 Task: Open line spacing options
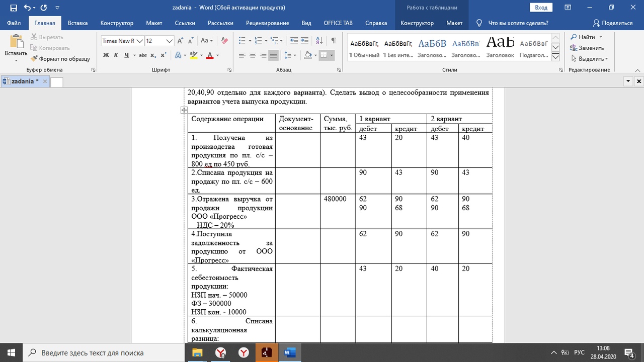point(290,55)
